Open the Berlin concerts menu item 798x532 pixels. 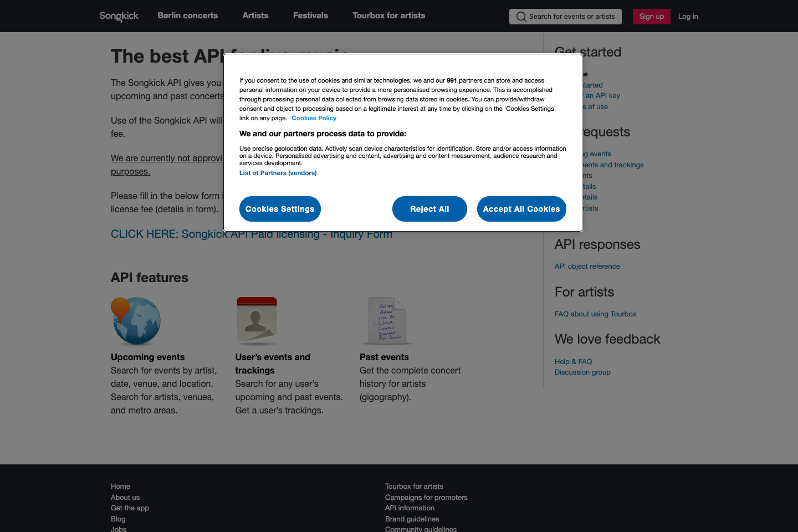pos(187,16)
